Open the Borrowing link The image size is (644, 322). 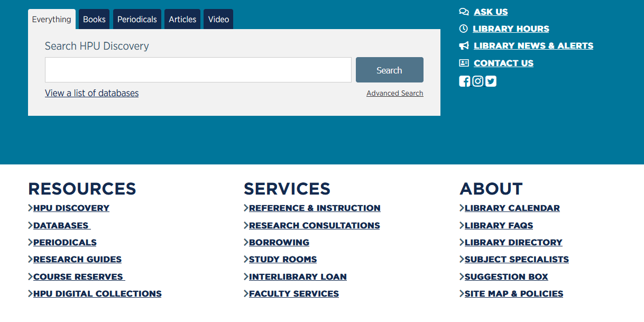click(x=279, y=242)
